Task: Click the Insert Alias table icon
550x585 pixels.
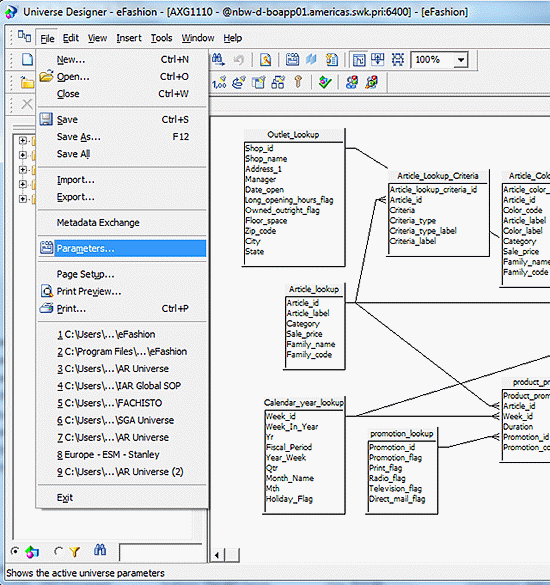Action: [258, 82]
